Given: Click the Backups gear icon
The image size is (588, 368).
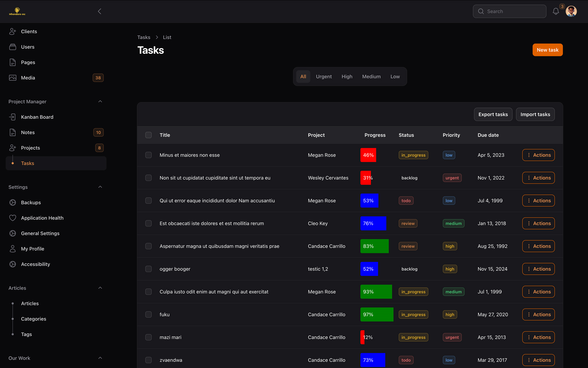Looking at the screenshot, I should [x=12, y=202].
